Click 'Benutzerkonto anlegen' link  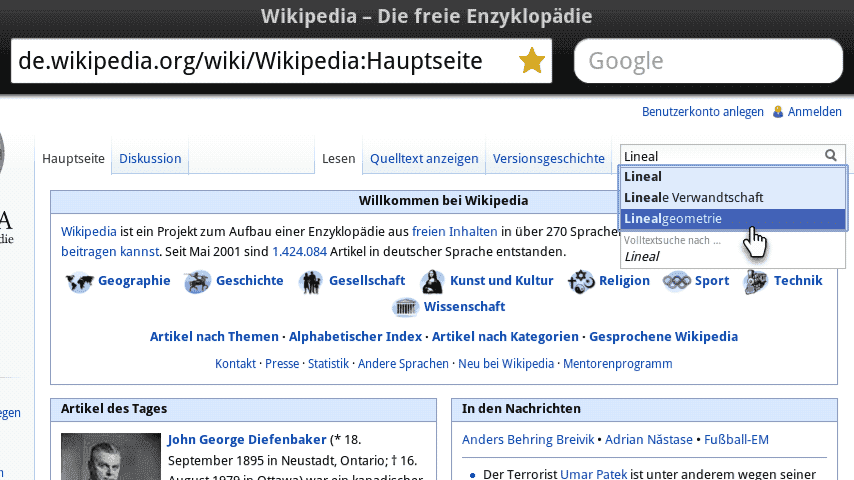pyautogui.click(x=703, y=112)
